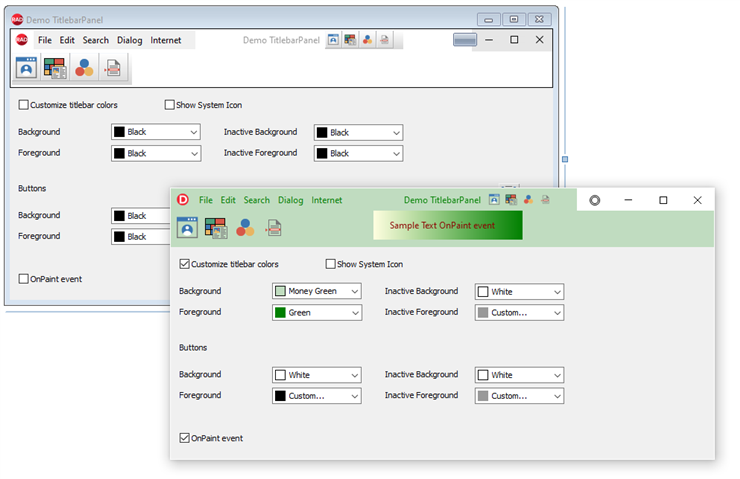Viewport: 740px width, 479px height.
Task: Click the three colored circles icon in back window toolbar
Action: pos(84,68)
